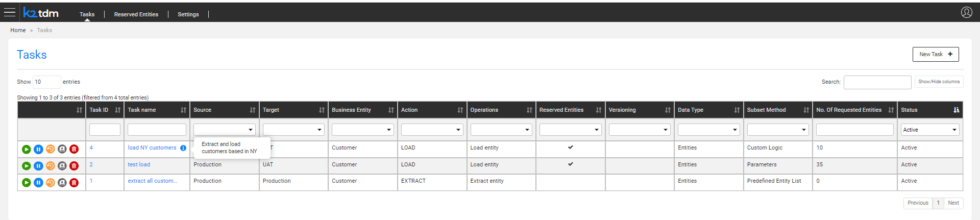Open the Settings menu item

point(188,14)
